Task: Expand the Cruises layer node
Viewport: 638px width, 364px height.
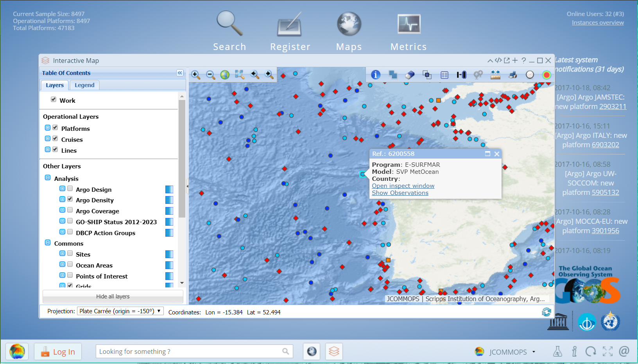Action: coord(48,138)
